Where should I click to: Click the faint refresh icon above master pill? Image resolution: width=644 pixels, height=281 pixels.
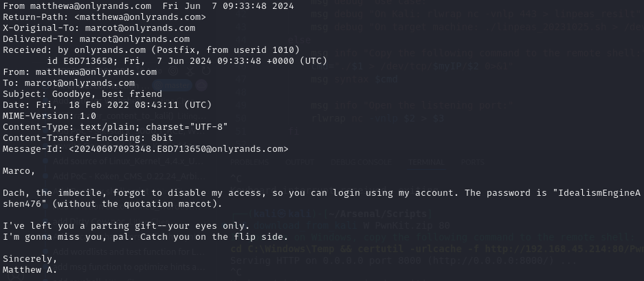coord(206,71)
